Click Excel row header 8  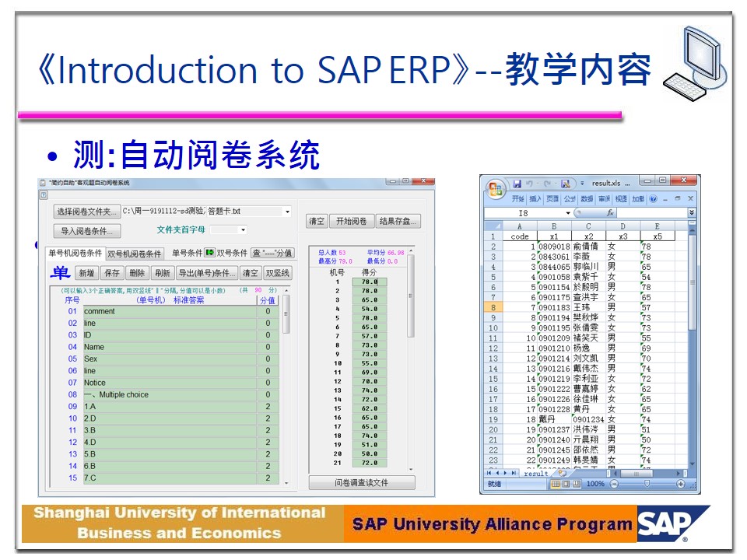point(493,308)
